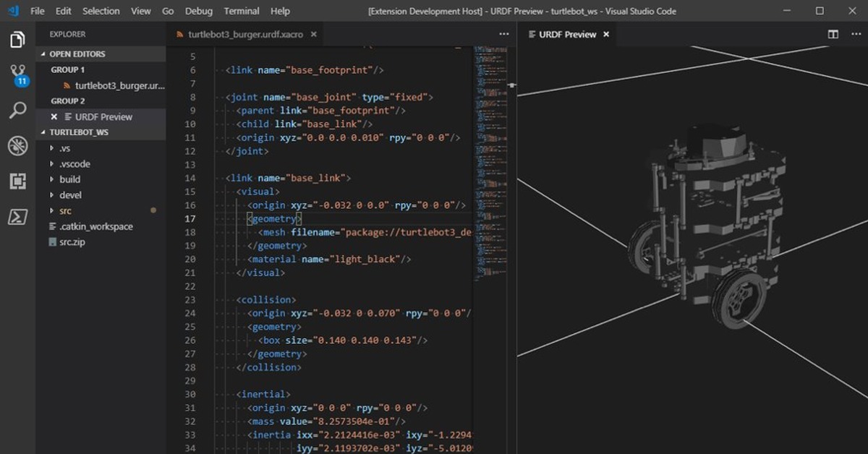The width and height of the screenshot is (868, 454).
Task: Close the turtlebot3_burger.urdf.xacro tab
Action: (314, 34)
